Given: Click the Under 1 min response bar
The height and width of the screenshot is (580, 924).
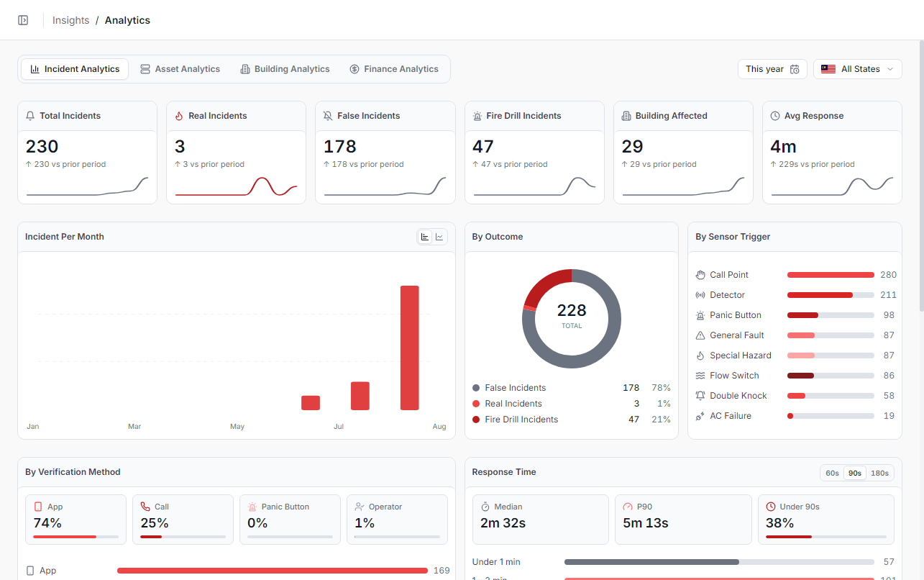Looking at the screenshot, I should point(719,562).
